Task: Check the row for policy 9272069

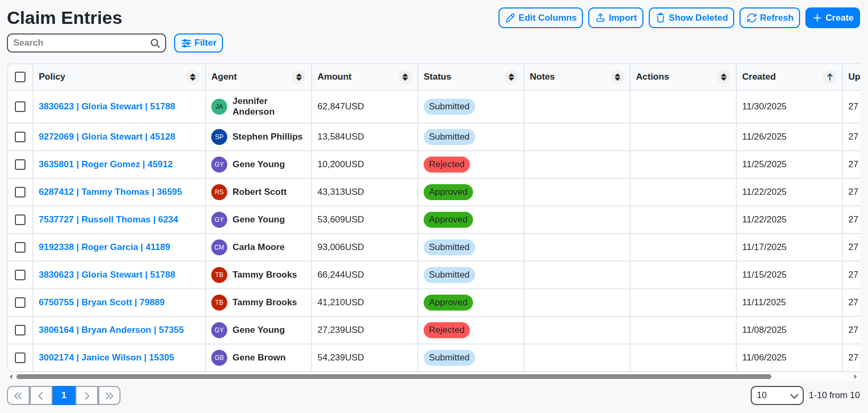Action: pos(20,137)
